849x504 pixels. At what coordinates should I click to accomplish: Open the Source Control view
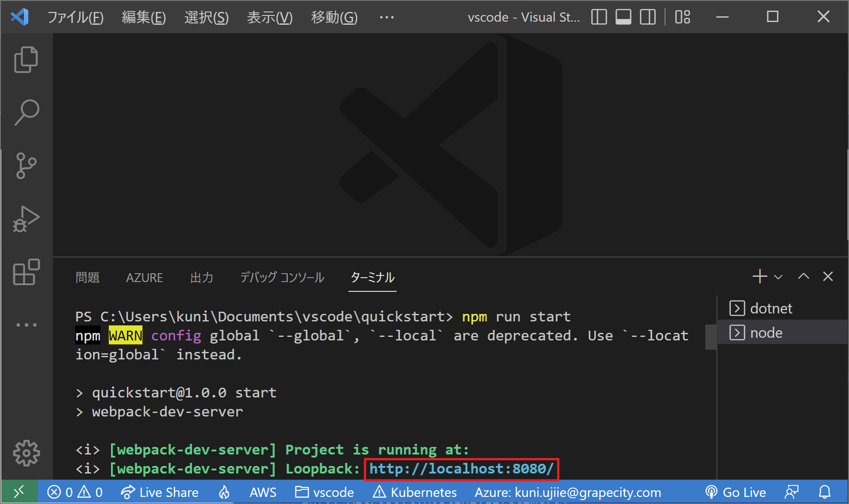[26, 166]
